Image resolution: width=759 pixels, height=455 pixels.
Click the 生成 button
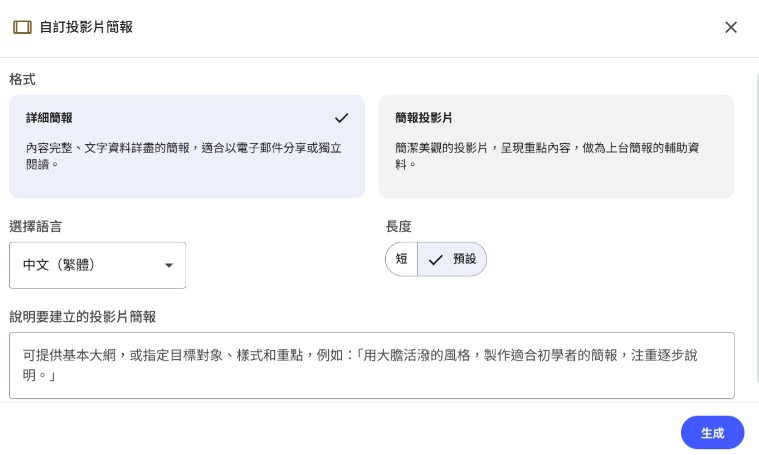point(712,433)
